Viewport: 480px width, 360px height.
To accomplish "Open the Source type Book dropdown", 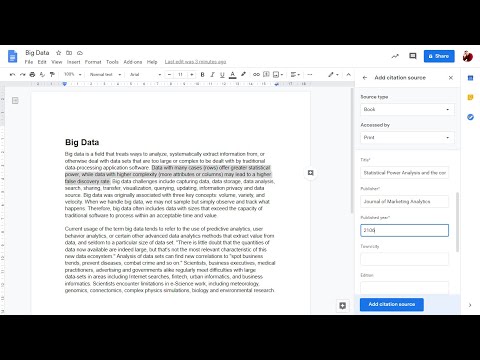I will pyautogui.click(x=407, y=109).
